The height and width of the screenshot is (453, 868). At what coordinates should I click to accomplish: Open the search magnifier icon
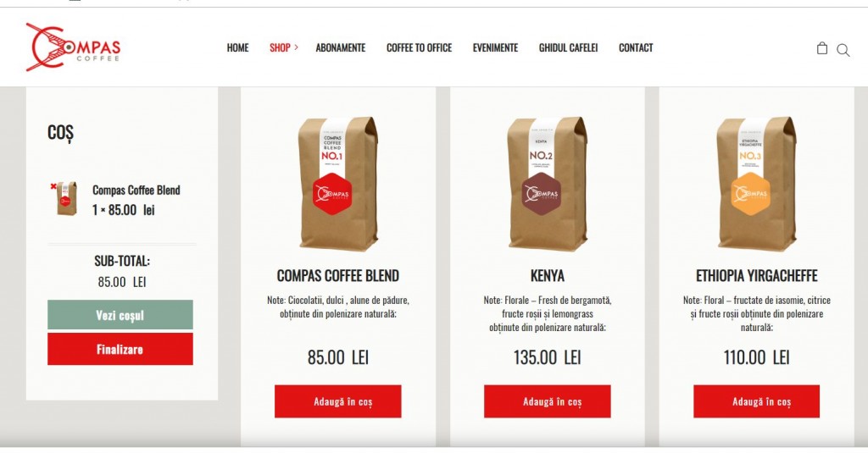[843, 50]
